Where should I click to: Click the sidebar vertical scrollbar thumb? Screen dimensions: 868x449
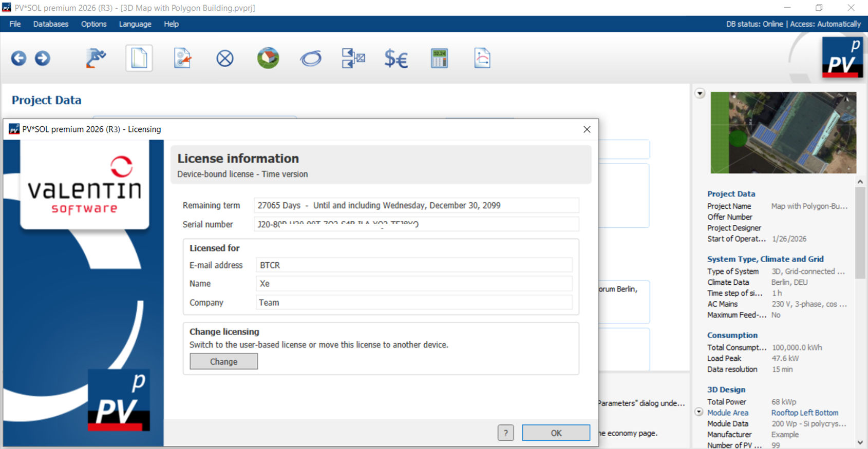pyautogui.click(x=860, y=233)
